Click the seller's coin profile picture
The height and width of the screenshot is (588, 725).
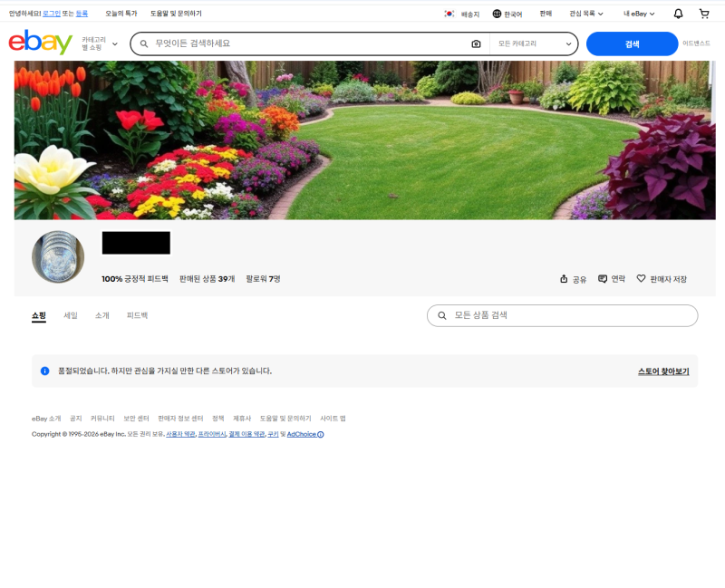[58, 256]
